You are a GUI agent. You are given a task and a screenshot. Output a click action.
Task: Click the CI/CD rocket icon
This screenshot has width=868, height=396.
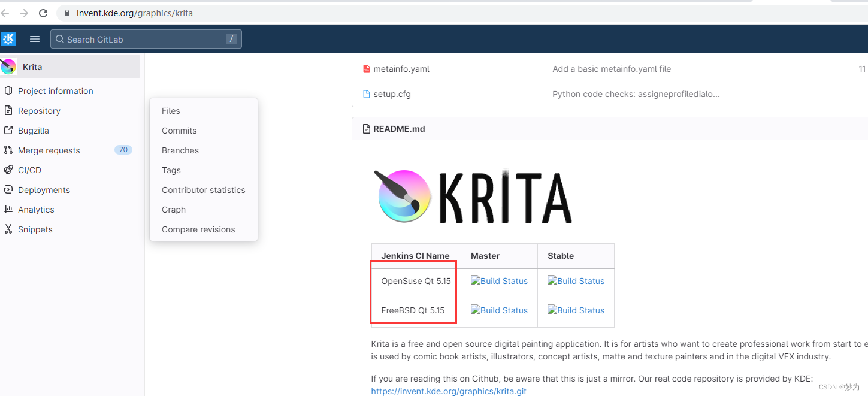[8, 170]
